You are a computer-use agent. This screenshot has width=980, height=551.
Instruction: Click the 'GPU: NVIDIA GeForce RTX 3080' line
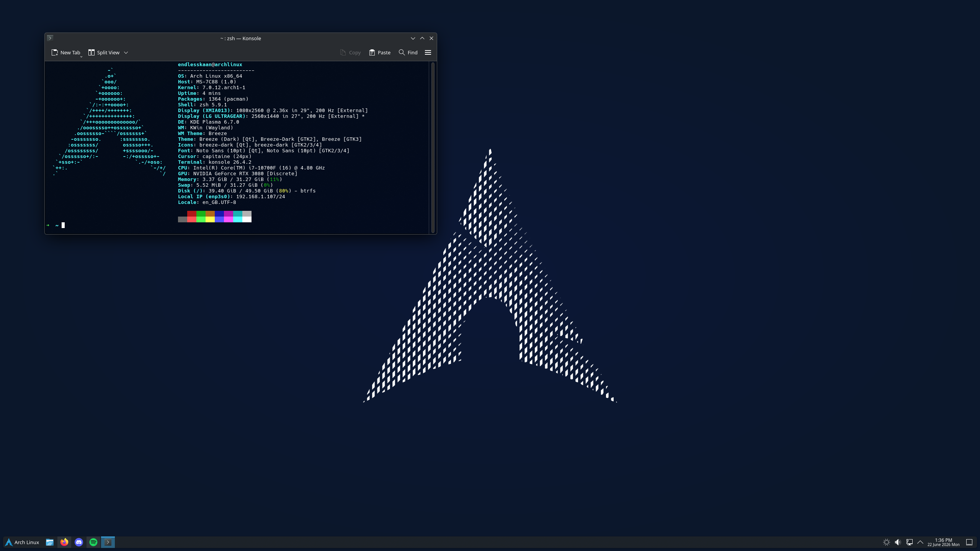pos(237,174)
